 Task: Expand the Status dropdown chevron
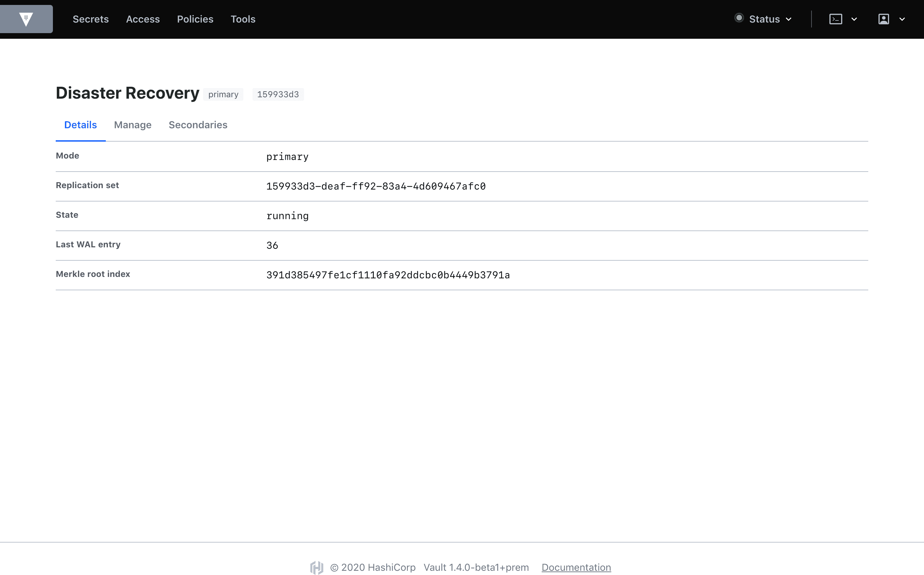tap(789, 19)
